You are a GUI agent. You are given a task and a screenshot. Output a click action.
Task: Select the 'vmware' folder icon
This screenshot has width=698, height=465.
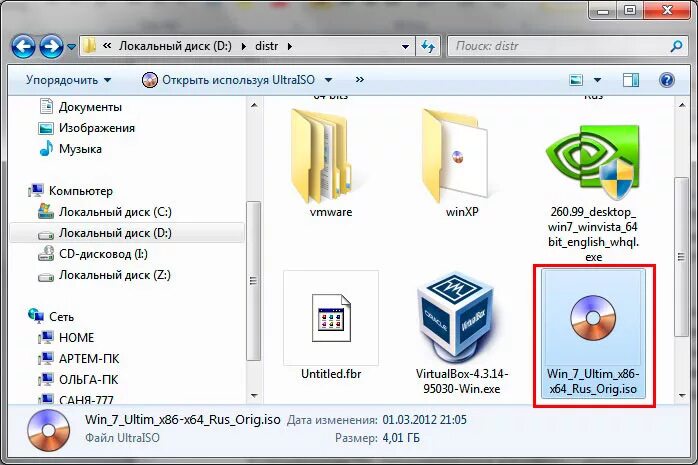[x=321, y=157]
